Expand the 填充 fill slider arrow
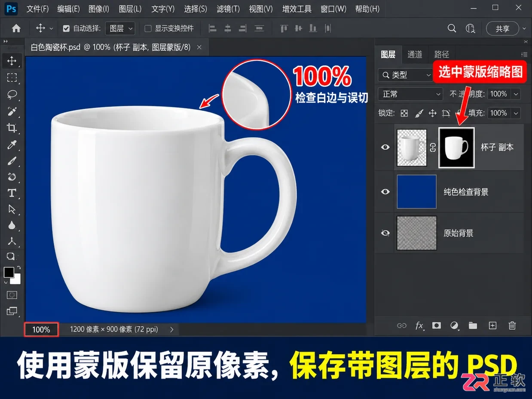This screenshot has width=532, height=399. point(516,113)
